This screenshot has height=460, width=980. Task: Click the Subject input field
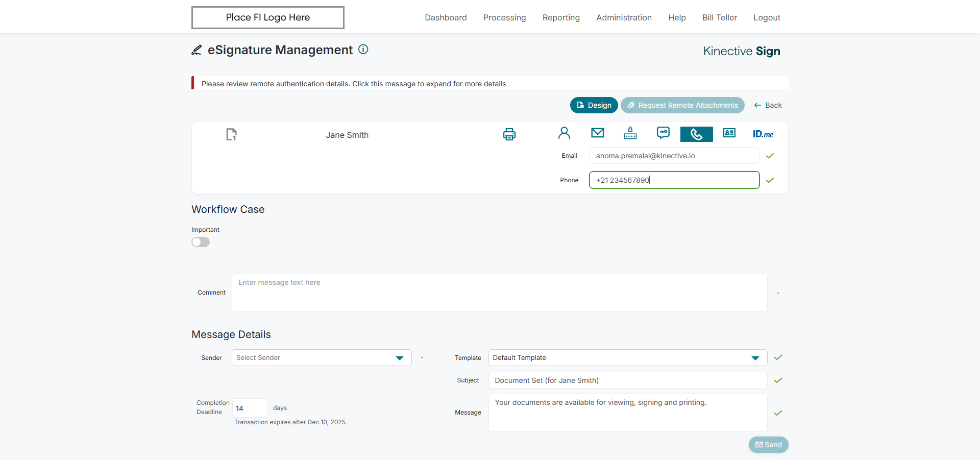628,380
